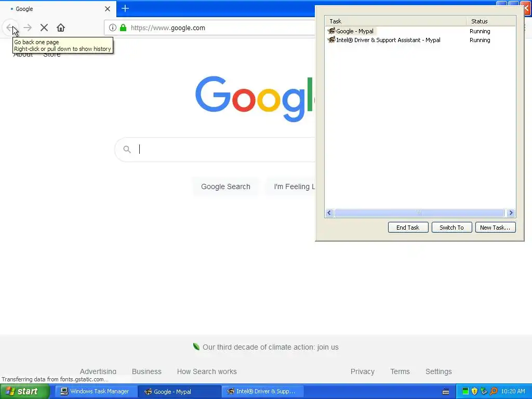Click the leaf icon by climate message

196,347
